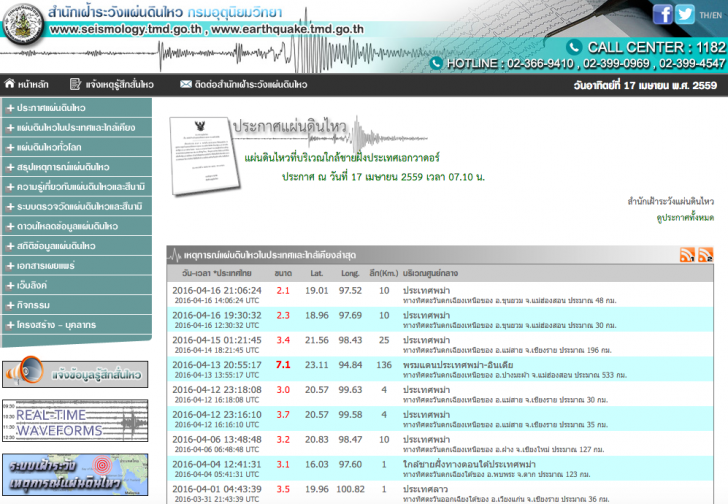Screen dimensions: 728x504
Task: Click the department emblem logo
Action: [22, 24]
